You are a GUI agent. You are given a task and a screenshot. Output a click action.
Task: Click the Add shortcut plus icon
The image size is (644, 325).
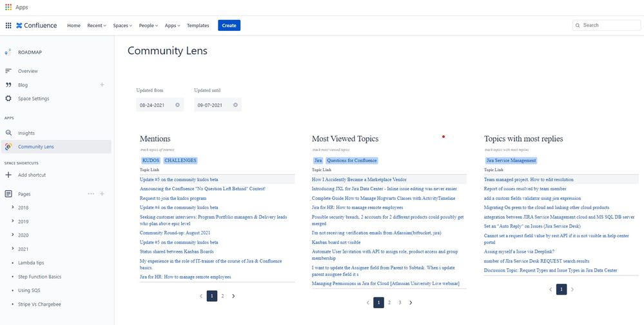click(8, 175)
